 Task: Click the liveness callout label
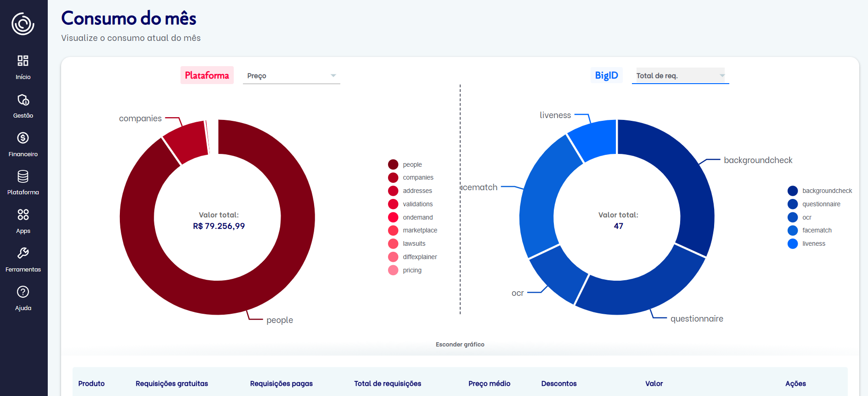[x=555, y=115]
